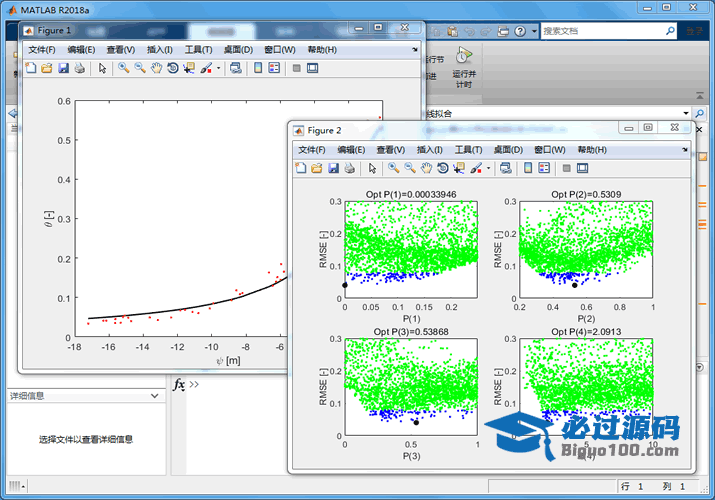Open 窗口(W) menu in Figure 2
Screen dimensions: 715x500
pos(549,149)
